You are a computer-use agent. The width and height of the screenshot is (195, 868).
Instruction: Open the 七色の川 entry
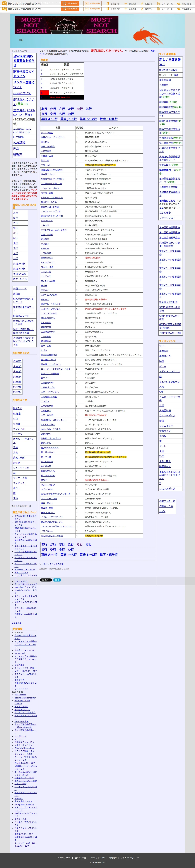pyautogui.click(x=45, y=225)
